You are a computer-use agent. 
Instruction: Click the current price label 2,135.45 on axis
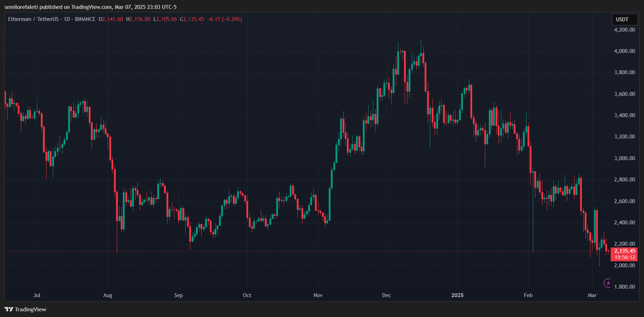click(625, 251)
